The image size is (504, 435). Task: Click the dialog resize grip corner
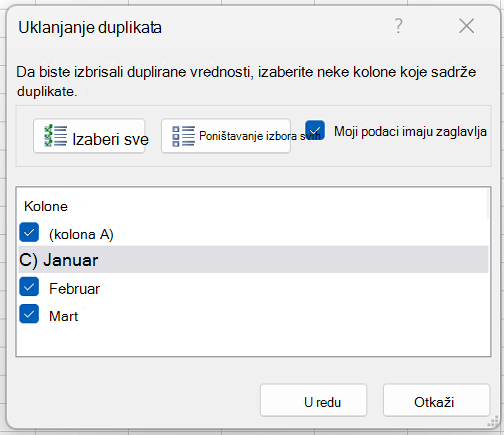pyautogui.click(x=493, y=422)
